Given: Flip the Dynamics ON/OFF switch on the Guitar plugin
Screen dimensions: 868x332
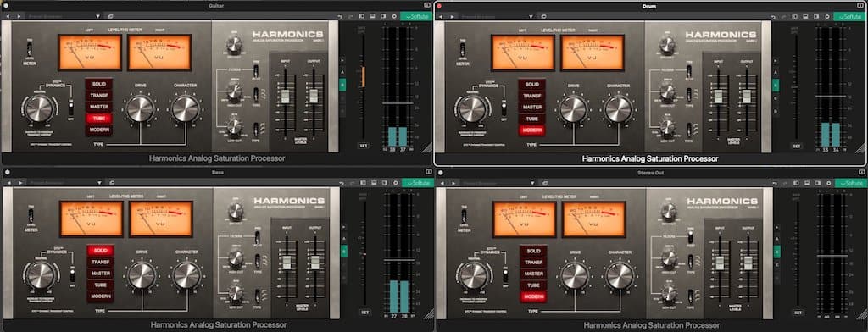Looking at the screenshot, I should [70, 107].
